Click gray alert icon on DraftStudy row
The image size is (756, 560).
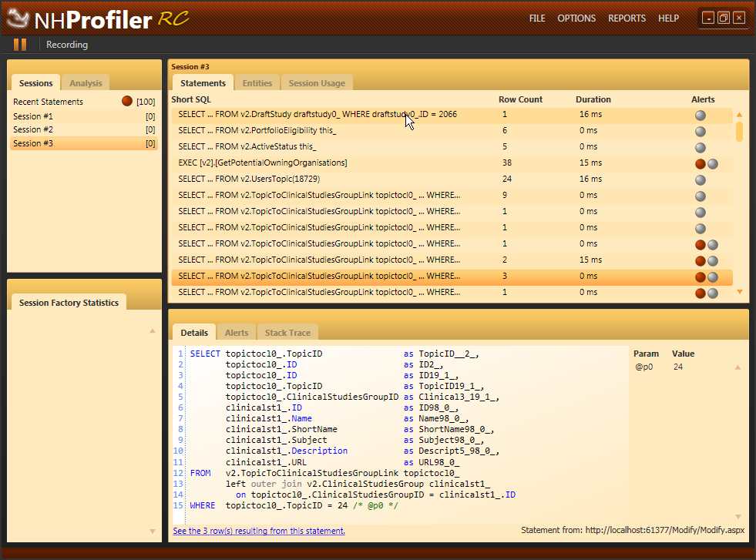pyautogui.click(x=701, y=115)
